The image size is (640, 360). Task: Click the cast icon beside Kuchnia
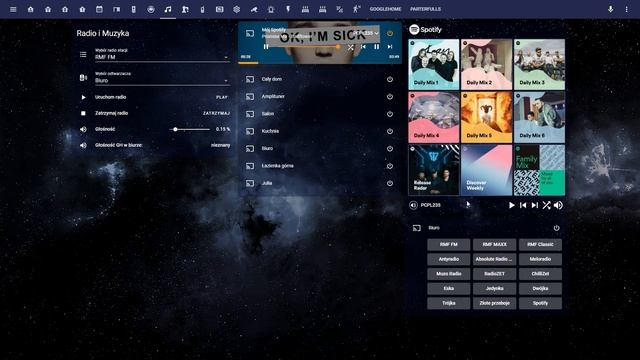click(x=250, y=131)
